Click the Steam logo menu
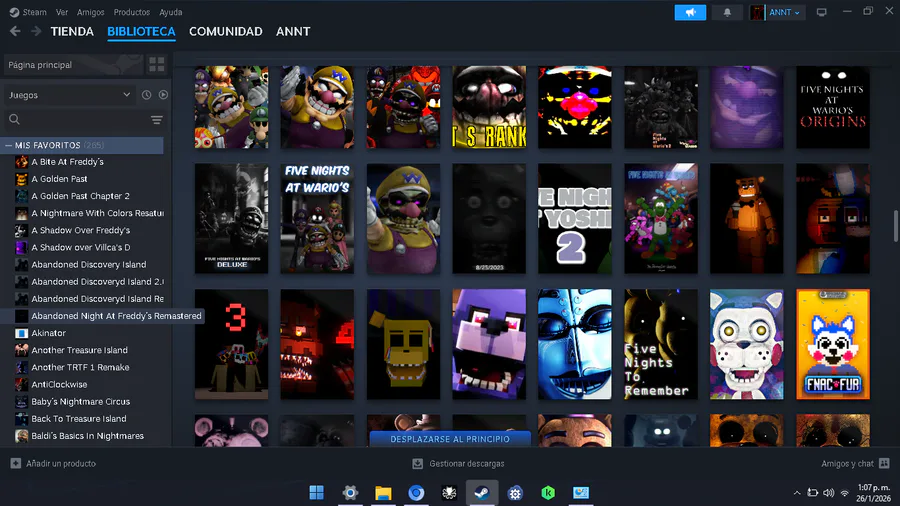The width and height of the screenshot is (900, 506). (x=28, y=12)
